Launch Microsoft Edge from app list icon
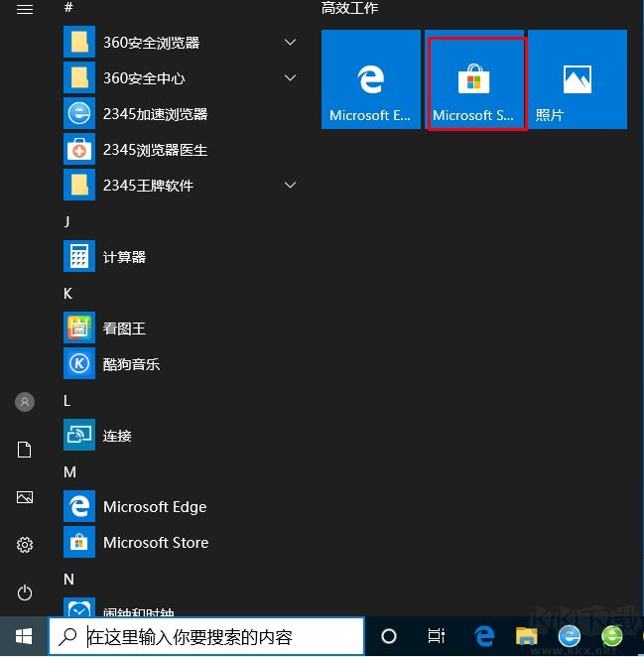Screen dimensions: 644x657 pos(79,506)
